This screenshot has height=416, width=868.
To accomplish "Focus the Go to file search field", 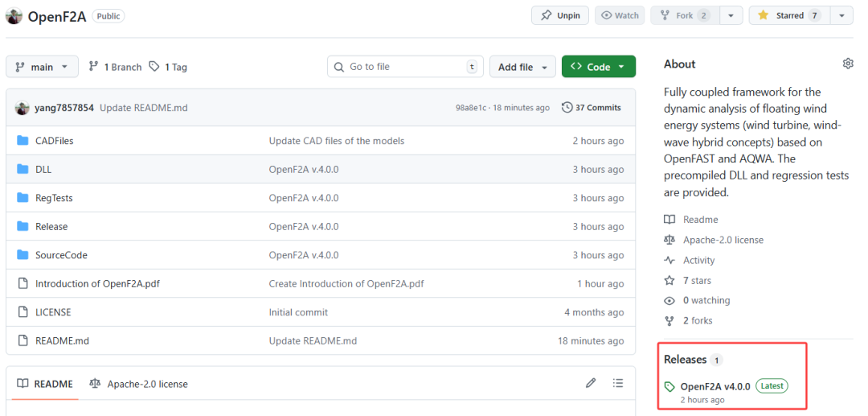I will pos(404,67).
